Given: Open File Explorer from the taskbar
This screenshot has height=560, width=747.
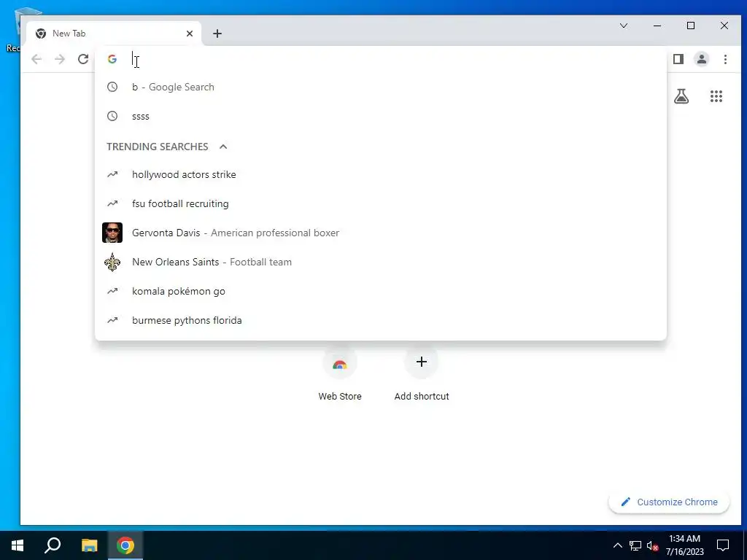Looking at the screenshot, I should pyautogui.click(x=89, y=545).
